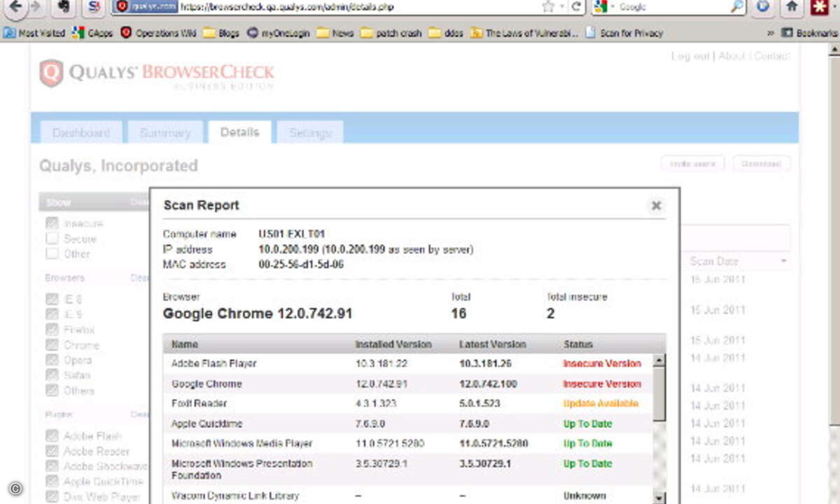Viewport: 840px width, 504px height.
Task: Toggle the Safari browser checkbox
Action: 52,376
